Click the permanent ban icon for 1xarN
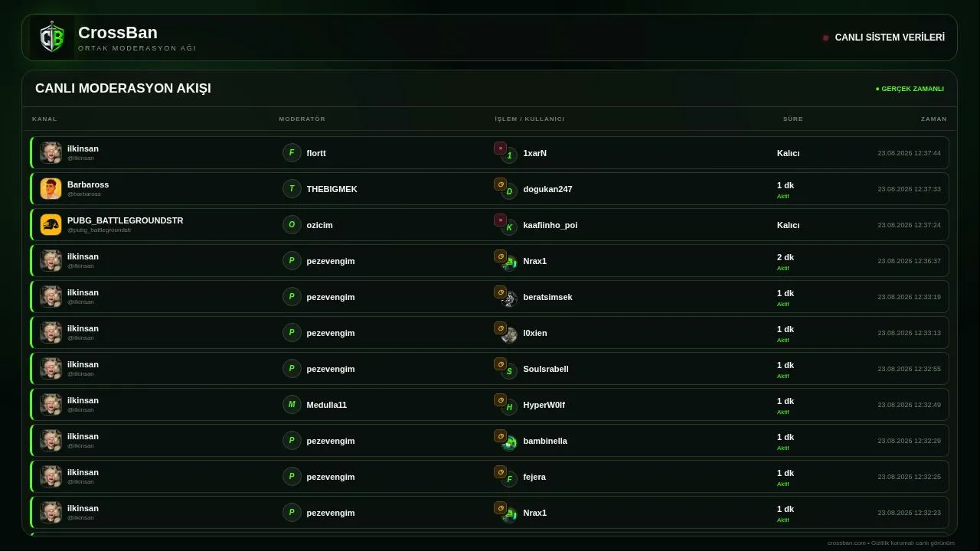 point(500,148)
